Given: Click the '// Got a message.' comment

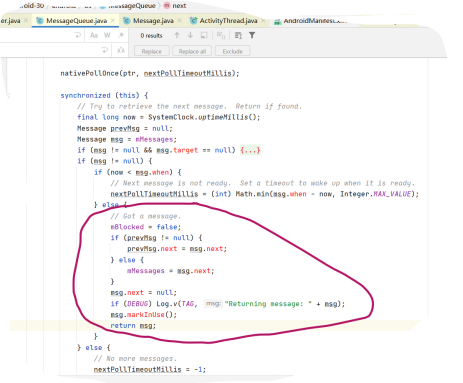Looking at the screenshot, I should pos(146,216).
